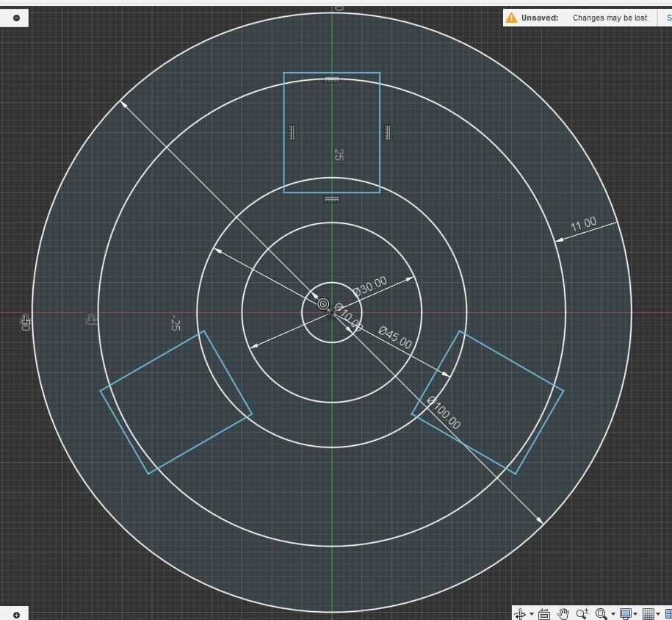The image size is (672, 620).
Task: Select the 11.00 dimension value
Action: tap(583, 224)
